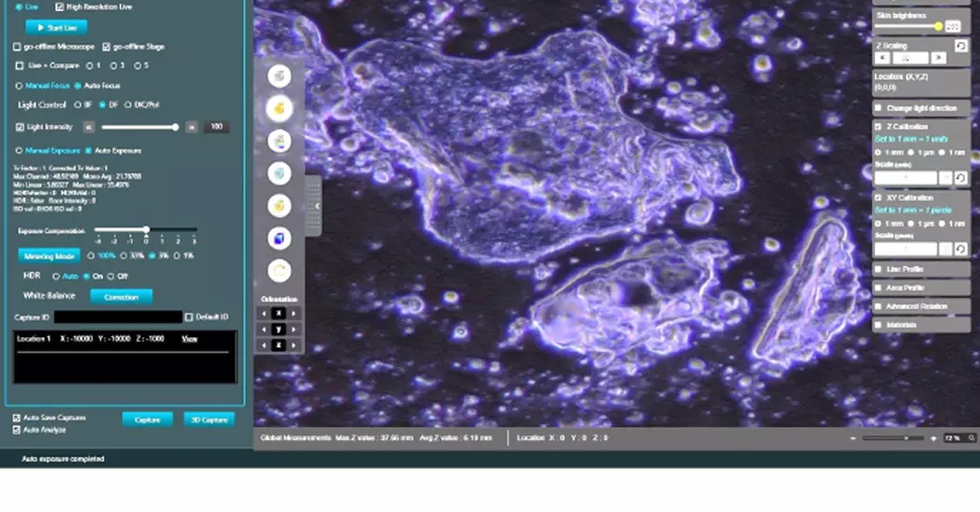Click the Orientation Z left arrow
The image size is (980, 512).
[x=265, y=345]
